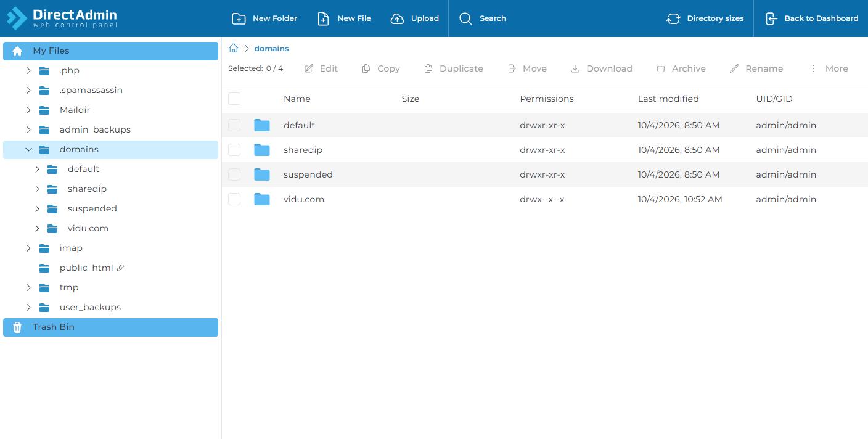
Task: Click the Archive box icon
Action: [661, 68]
